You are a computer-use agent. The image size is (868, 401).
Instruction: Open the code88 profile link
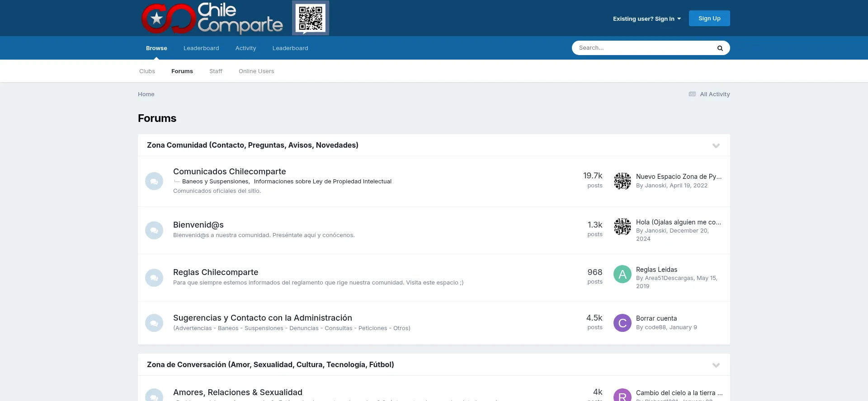coord(656,327)
